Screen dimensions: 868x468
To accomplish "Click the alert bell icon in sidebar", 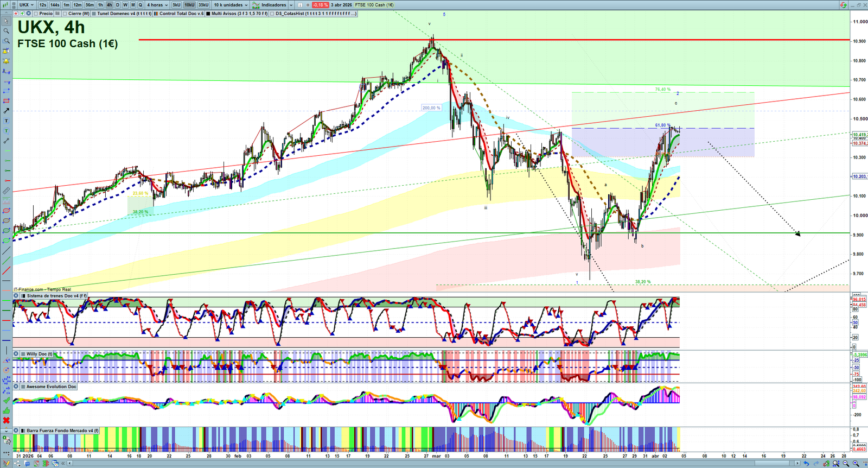I will point(6,61).
